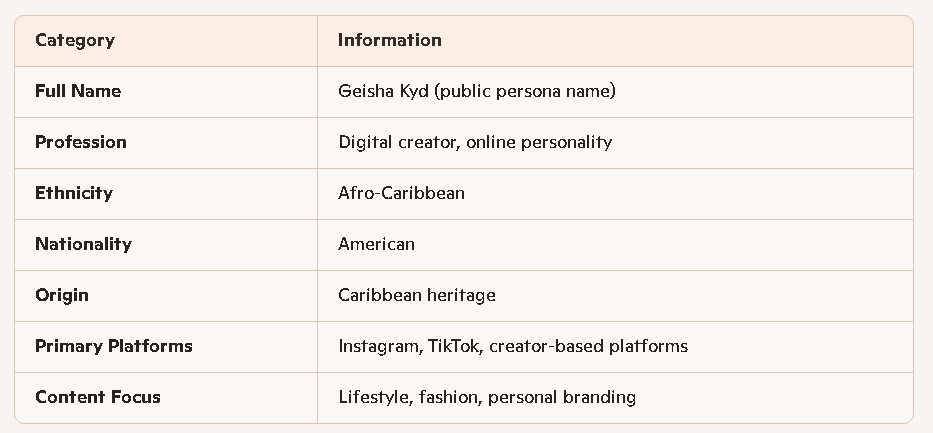Click the Afro-Caribbean value cell
The image size is (933, 433).
[x=401, y=194]
